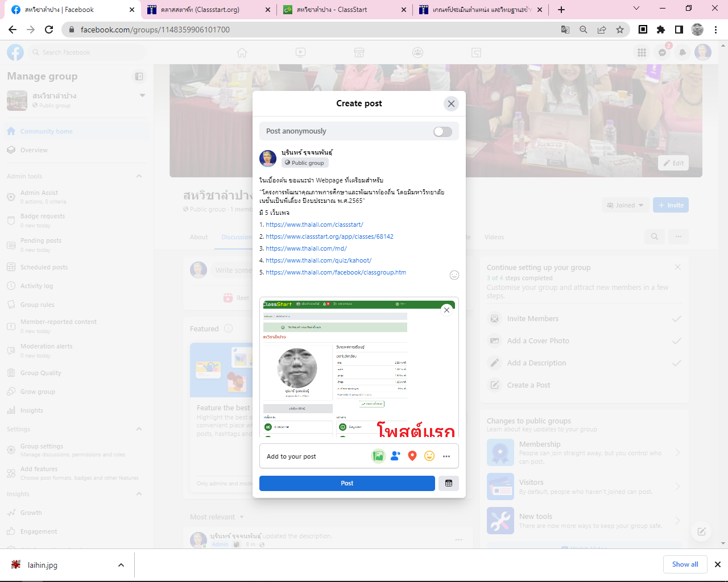Open Chrome profile avatar
The image size is (728, 582).
click(x=697, y=30)
